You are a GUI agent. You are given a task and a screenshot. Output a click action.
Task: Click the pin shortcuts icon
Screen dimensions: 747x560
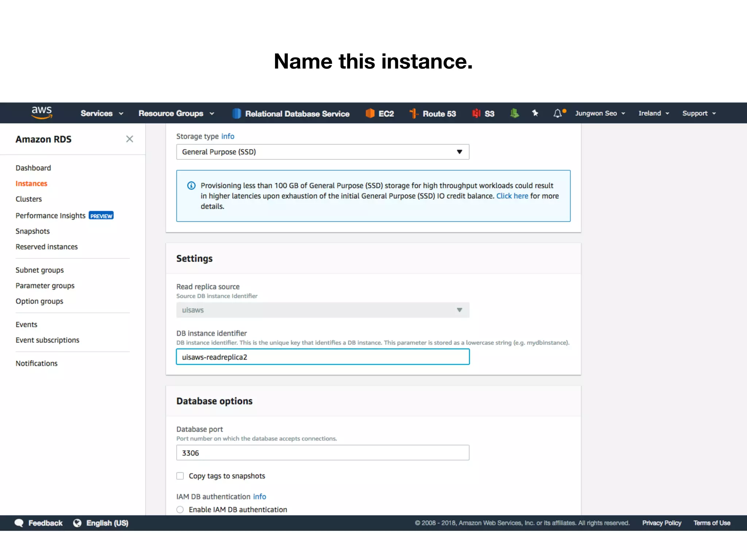tap(535, 113)
